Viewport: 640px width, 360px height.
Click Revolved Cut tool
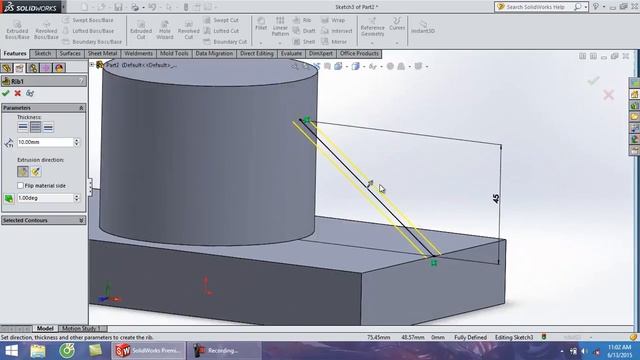(x=189, y=30)
